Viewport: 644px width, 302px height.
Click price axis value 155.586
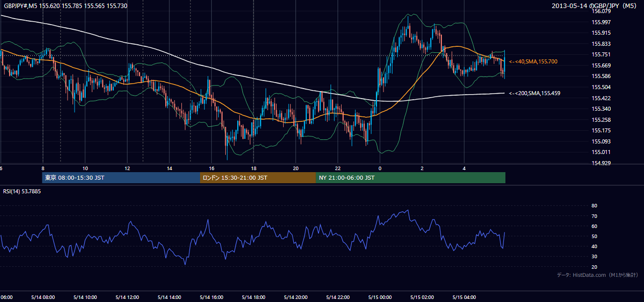click(601, 76)
